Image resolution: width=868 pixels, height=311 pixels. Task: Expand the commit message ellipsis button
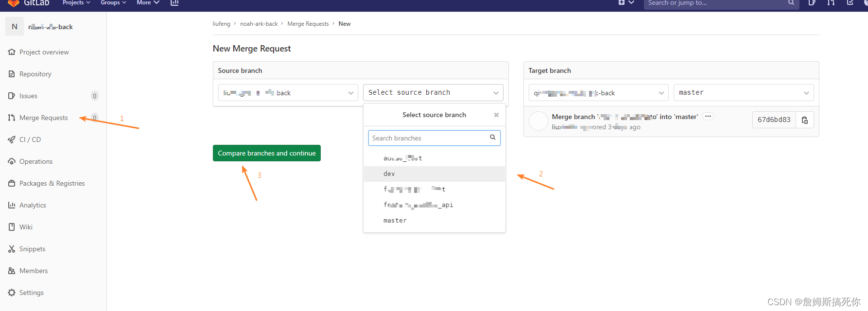(x=708, y=116)
